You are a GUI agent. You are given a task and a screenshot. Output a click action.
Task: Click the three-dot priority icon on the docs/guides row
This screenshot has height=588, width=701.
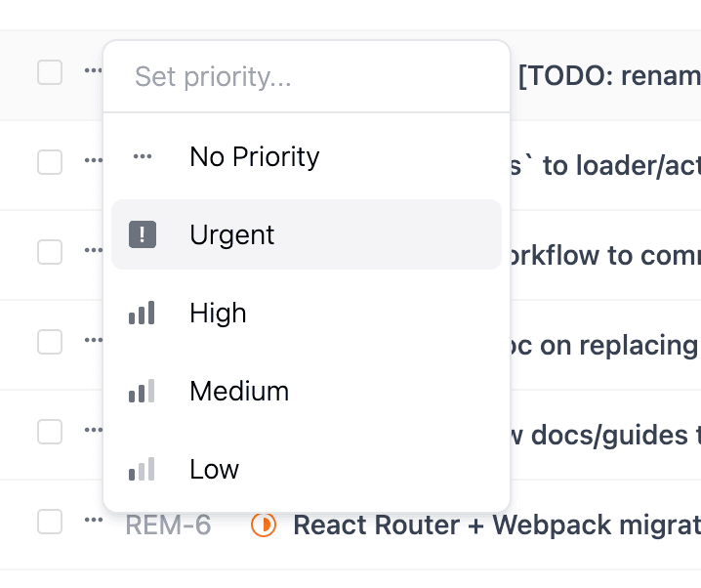[x=93, y=431]
